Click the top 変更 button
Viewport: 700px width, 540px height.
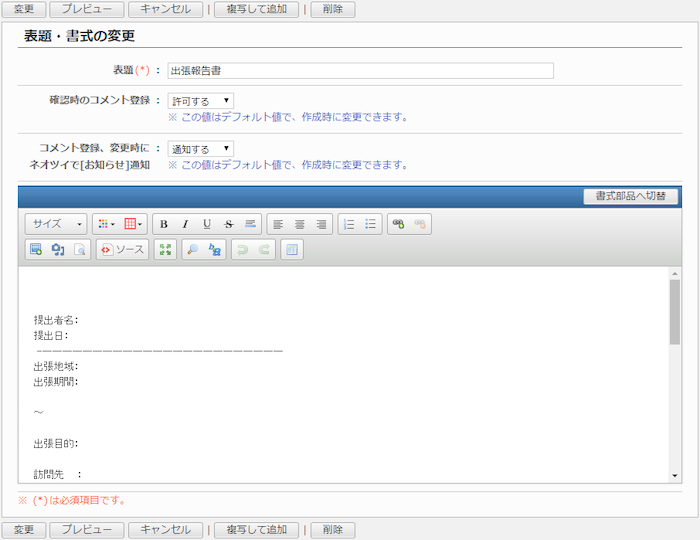click(24, 9)
